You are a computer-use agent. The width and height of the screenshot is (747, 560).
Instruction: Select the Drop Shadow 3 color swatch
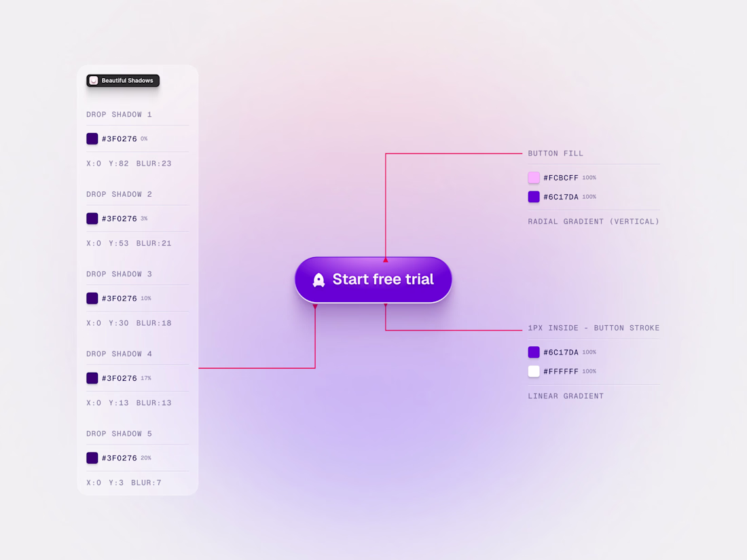click(92, 298)
